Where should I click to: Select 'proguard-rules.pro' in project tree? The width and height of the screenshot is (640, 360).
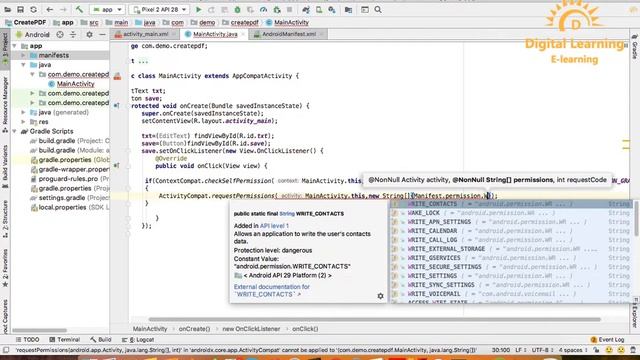tap(68, 179)
